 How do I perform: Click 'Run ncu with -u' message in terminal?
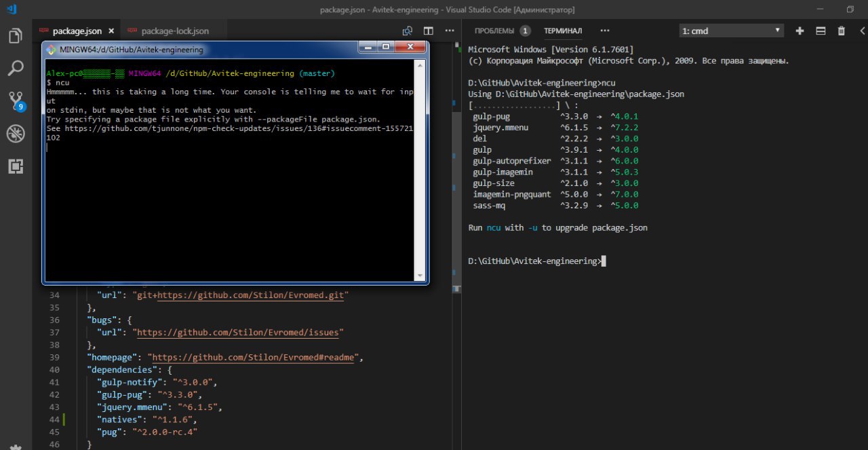click(557, 227)
